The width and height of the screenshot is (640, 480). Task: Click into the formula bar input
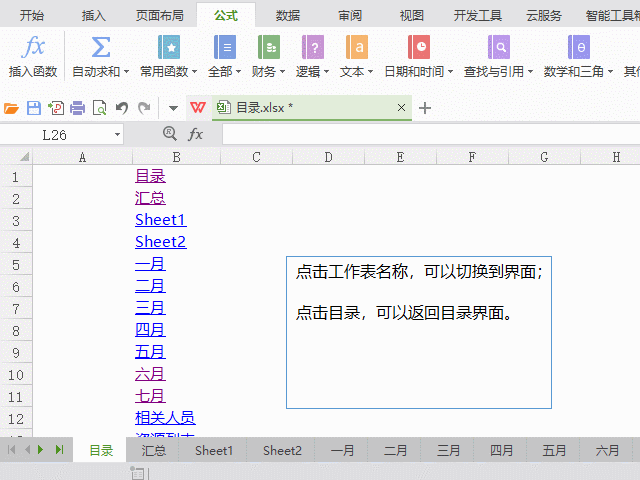click(x=420, y=134)
